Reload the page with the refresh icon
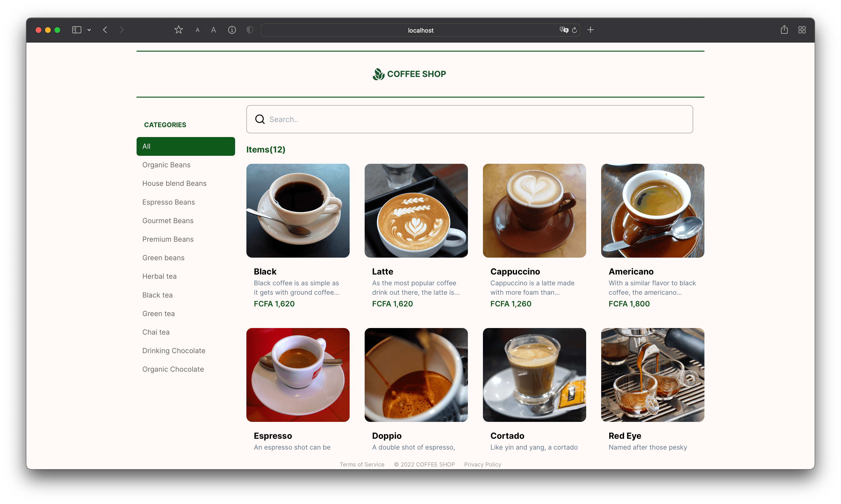 [x=574, y=30]
